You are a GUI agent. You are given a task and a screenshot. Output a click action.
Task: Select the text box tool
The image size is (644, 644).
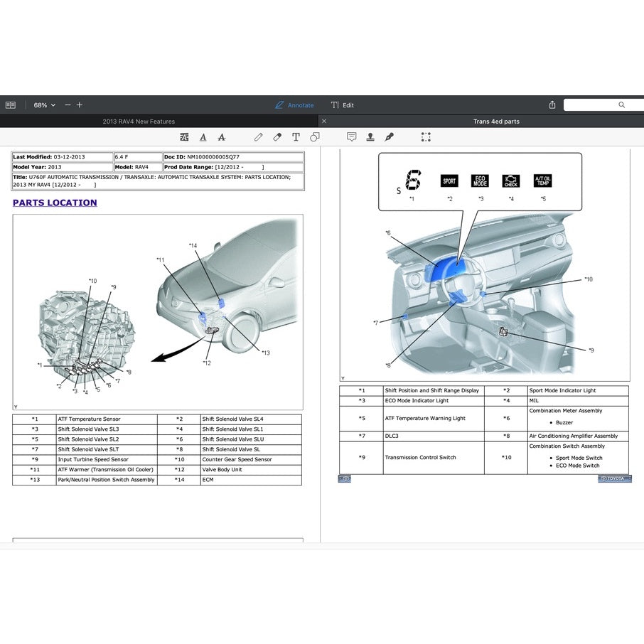296,137
